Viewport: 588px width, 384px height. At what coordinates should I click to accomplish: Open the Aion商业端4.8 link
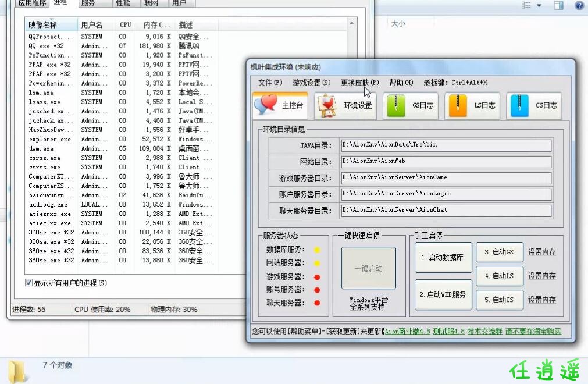[407, 332]
